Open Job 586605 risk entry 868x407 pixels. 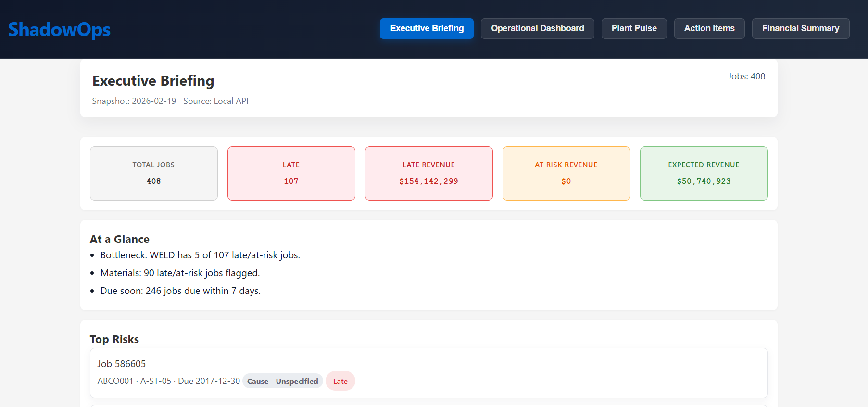[x=121, y=364]
